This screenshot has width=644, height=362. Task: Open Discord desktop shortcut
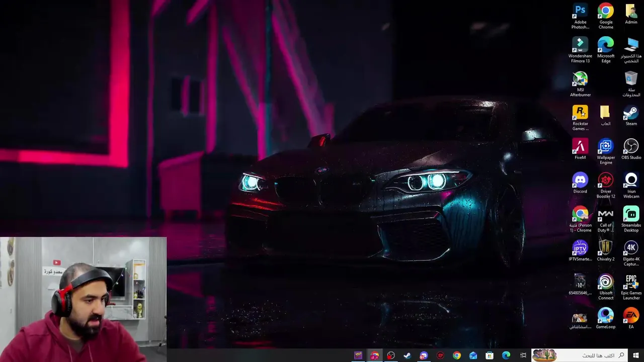pyautogui.click(x=580, y=184)
